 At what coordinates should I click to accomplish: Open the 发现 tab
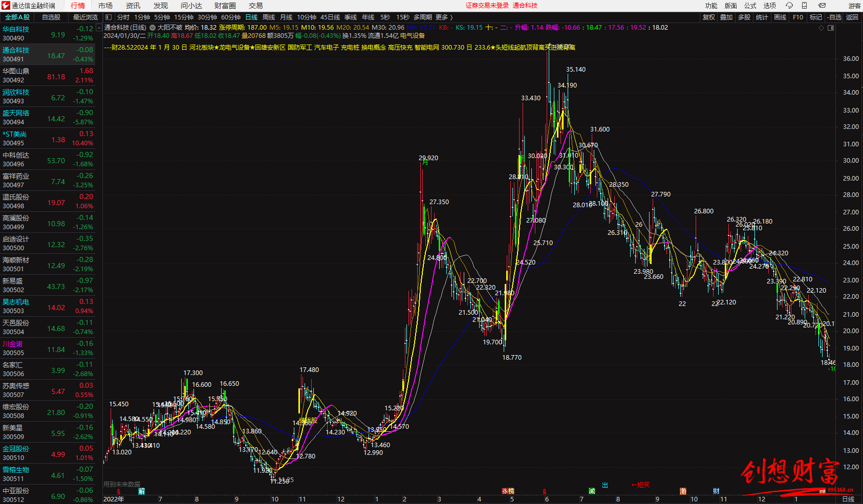(161, 6)
